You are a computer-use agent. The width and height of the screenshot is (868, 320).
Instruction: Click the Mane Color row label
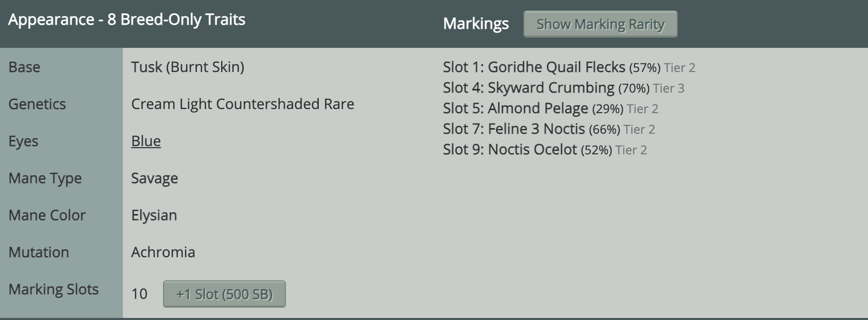pos(47,215)
